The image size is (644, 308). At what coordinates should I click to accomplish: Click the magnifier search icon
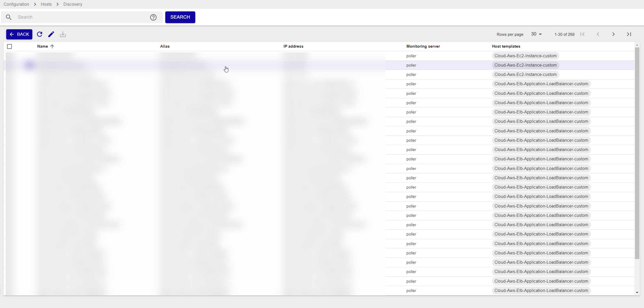[x=9, y=17]
